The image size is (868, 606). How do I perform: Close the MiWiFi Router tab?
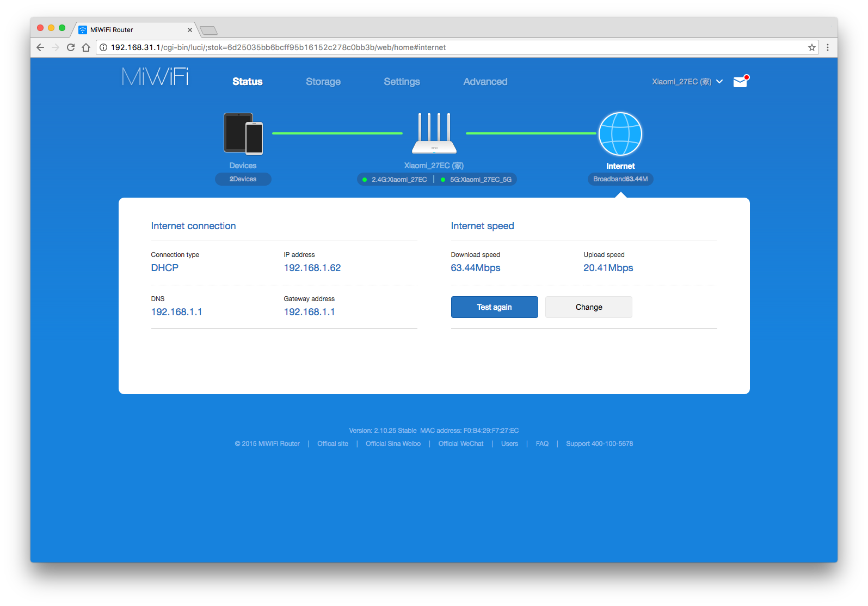coord(190,30)
